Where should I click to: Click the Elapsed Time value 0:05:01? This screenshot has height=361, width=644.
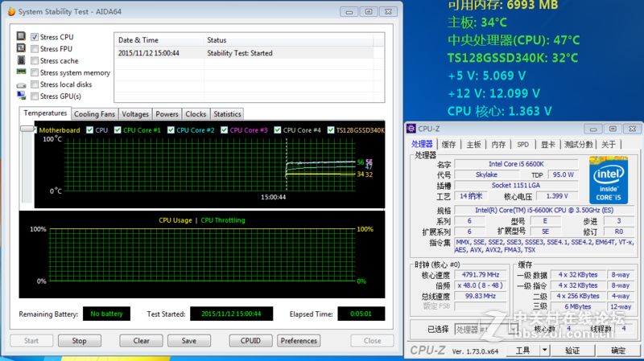pos(361,314)
